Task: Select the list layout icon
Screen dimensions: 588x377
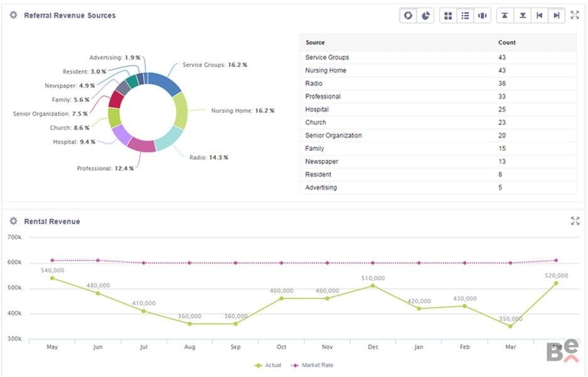Action: (466, 16)
